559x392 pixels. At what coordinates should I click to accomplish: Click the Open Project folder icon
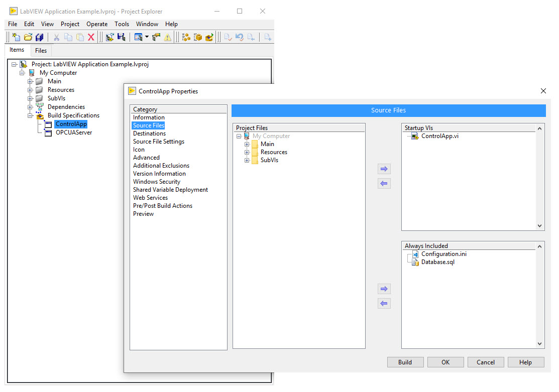(28, 37)
